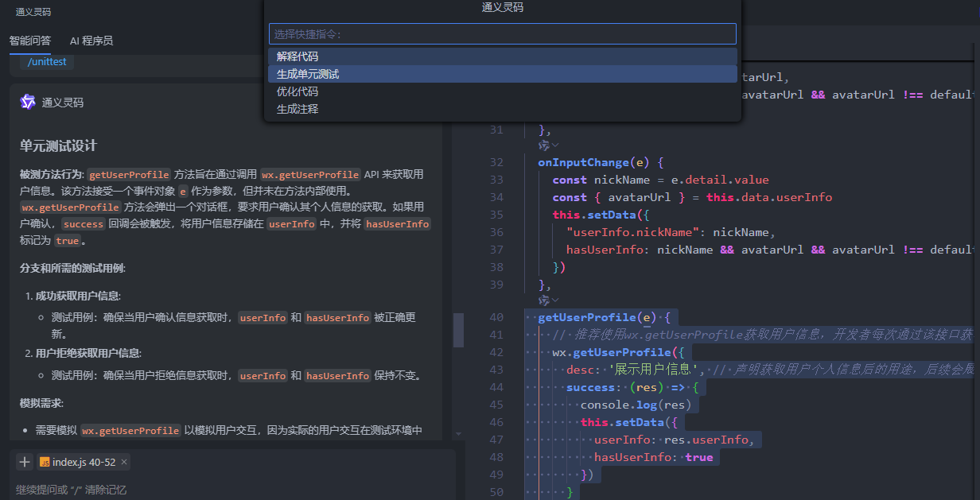The image size is (980, 500).
Task: Click line number 40 in editor gutter
Action: pos(496,317)
